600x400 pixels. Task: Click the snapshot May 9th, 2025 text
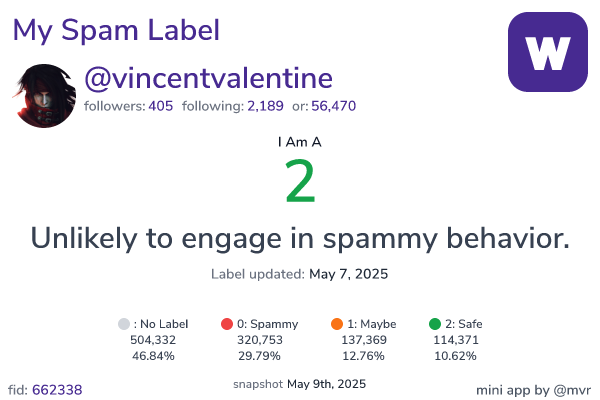coord(299,384)
